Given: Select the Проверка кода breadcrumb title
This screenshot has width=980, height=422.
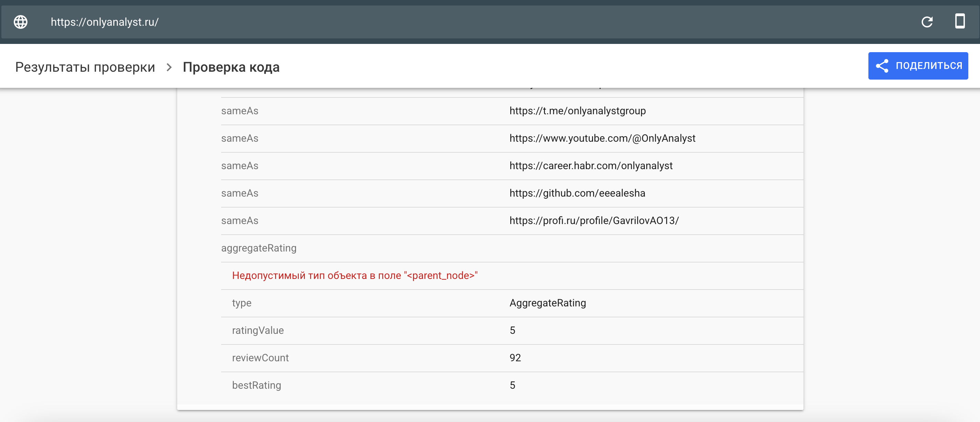Looking at the screenshot, I should coord(231,67).
